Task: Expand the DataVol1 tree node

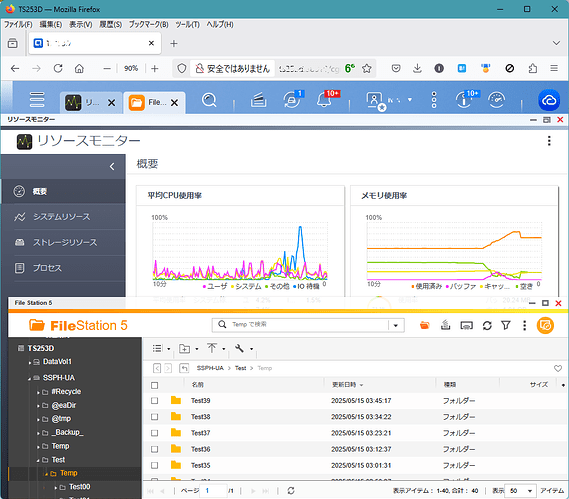Action: [x=30, y=362]
